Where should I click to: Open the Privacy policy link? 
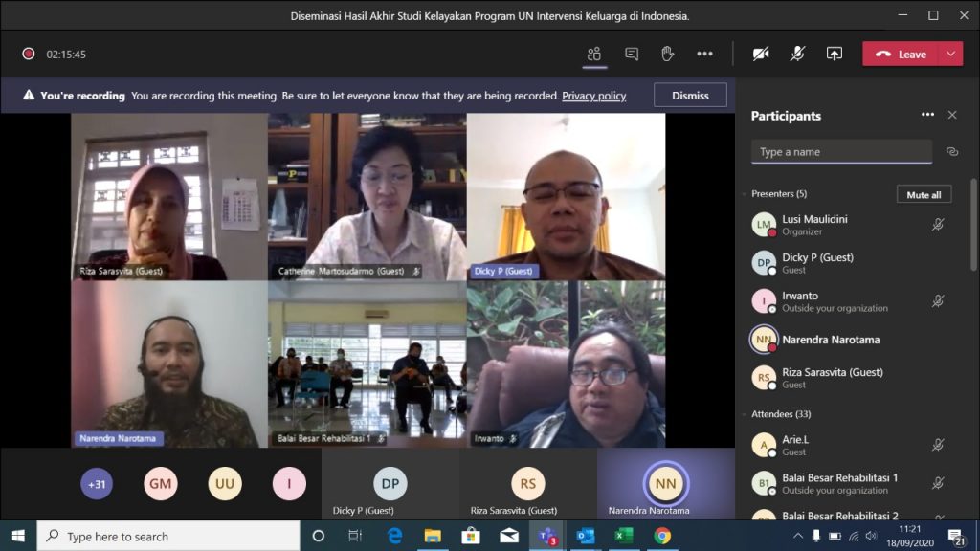pos(593,96)
